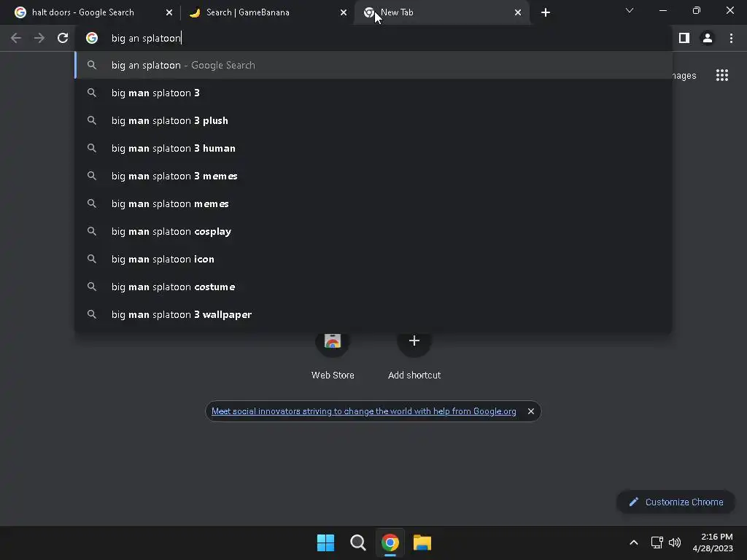The image size is (747, 560).
Task: Close the New Tab tab
Action: [518, 12]
